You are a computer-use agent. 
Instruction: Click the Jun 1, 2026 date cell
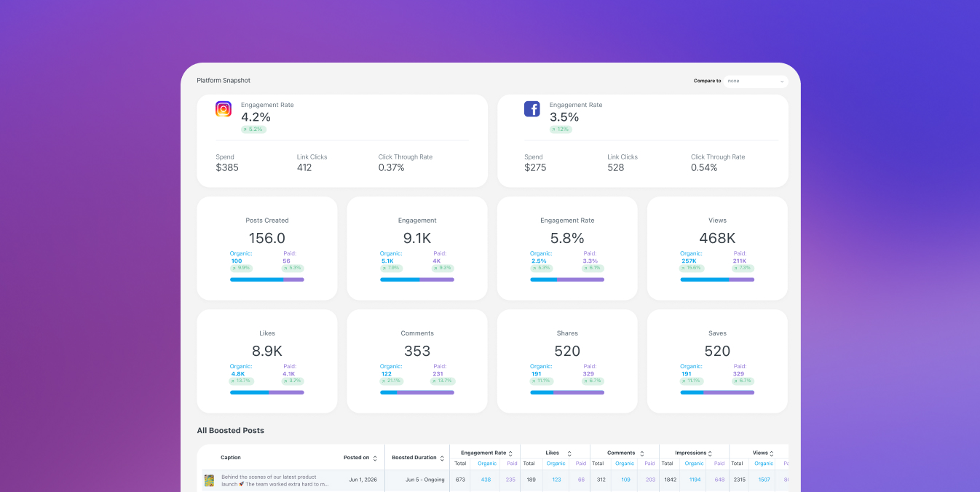(363, 480)
